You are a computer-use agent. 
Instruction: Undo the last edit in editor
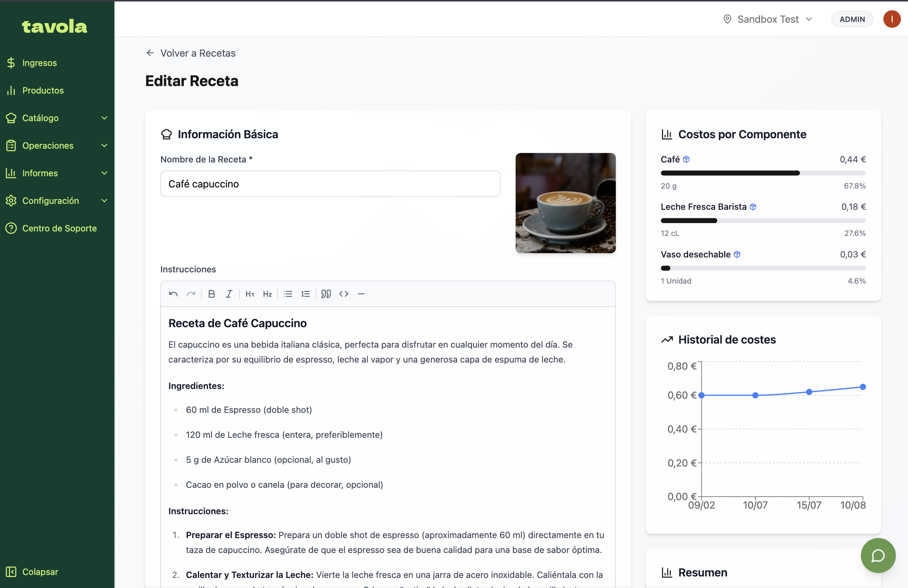(173, 294)
